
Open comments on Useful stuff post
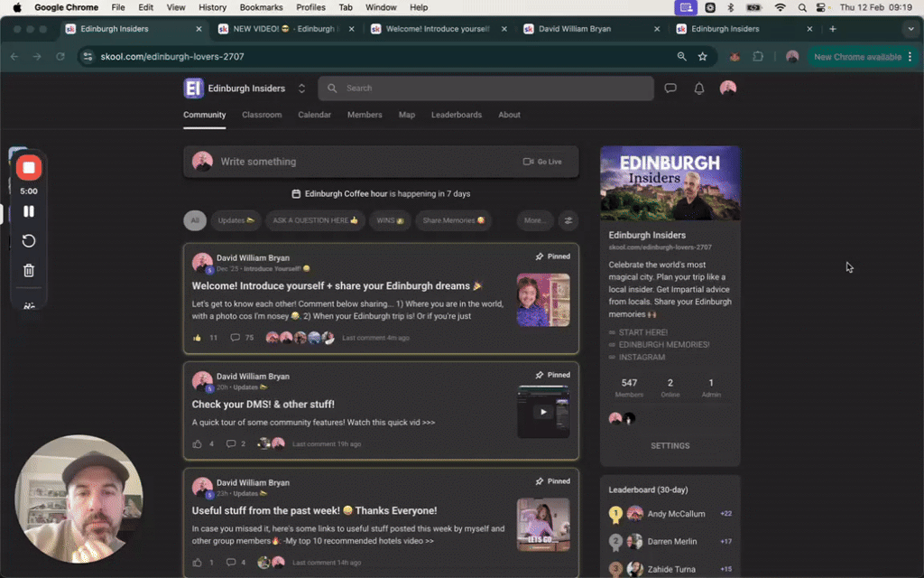[236, 563]
